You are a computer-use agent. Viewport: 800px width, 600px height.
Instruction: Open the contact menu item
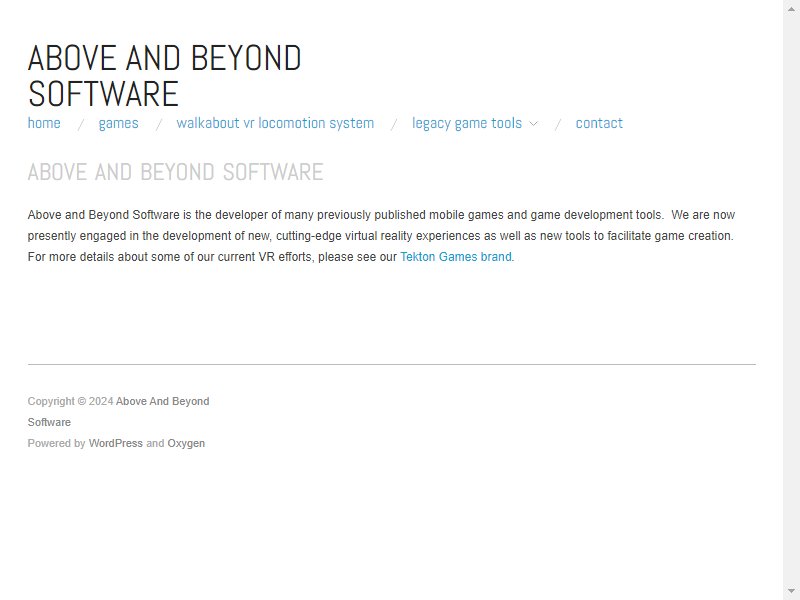[599, 123]
